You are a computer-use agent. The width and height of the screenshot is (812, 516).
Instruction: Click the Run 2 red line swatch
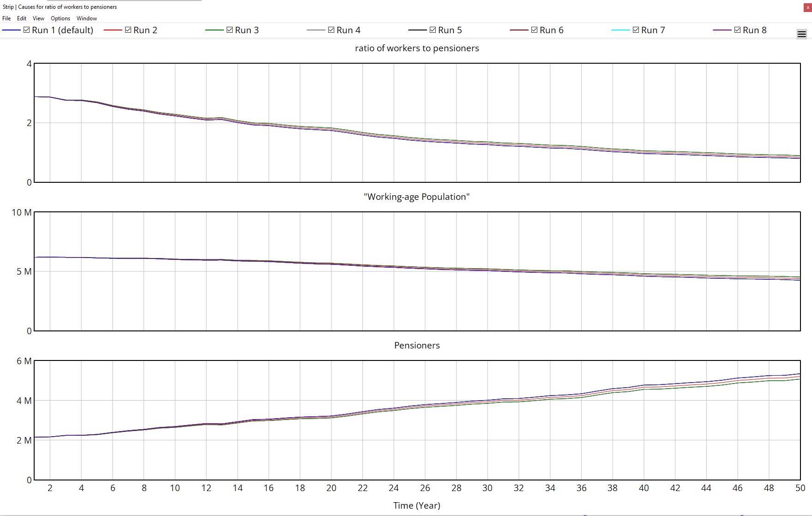(112, 30)
